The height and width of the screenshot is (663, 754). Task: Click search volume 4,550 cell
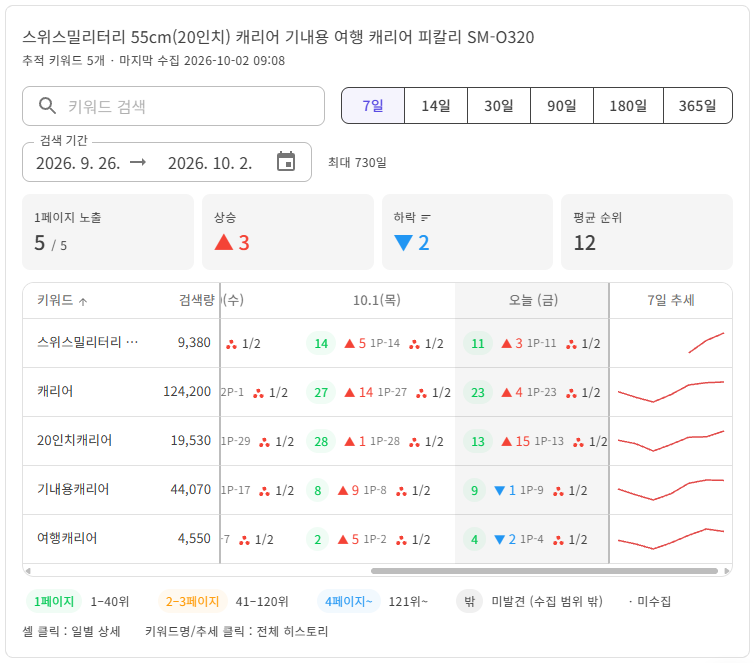(194, 538)
